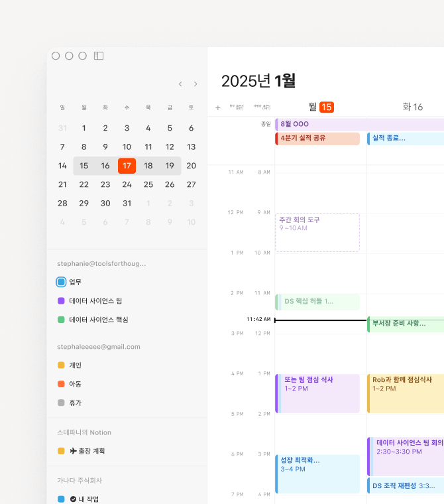Expand the 스테파니의 Notion section
The image size is (444, 504).
(83, 432)
